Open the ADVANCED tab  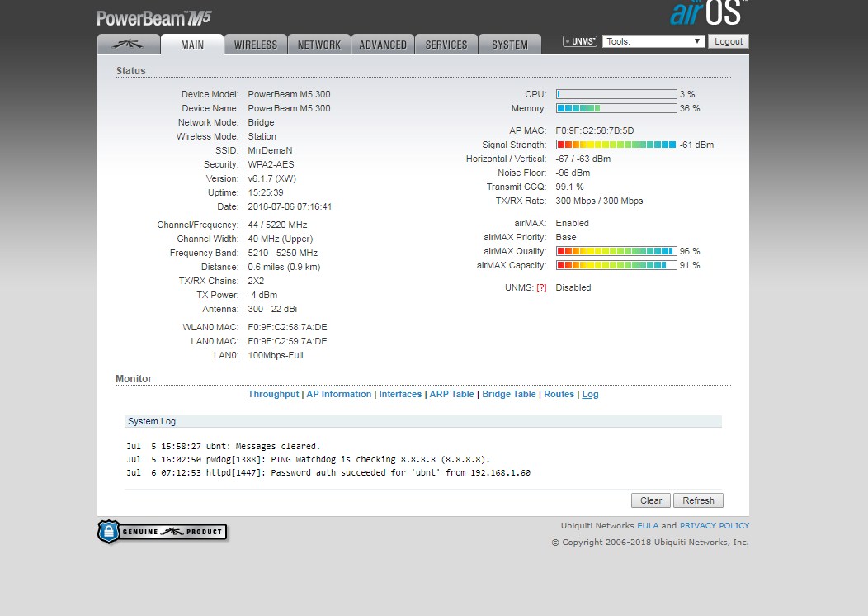coord(383,45)
